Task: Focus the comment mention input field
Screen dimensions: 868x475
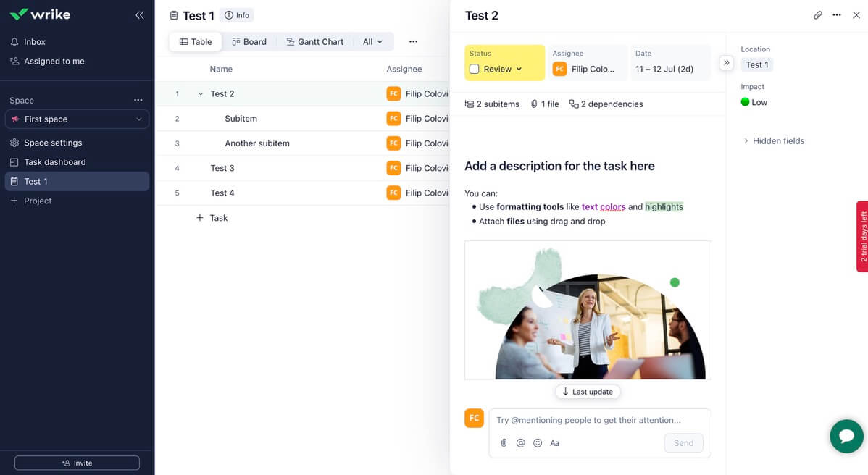Action: (x=599, y=420)
